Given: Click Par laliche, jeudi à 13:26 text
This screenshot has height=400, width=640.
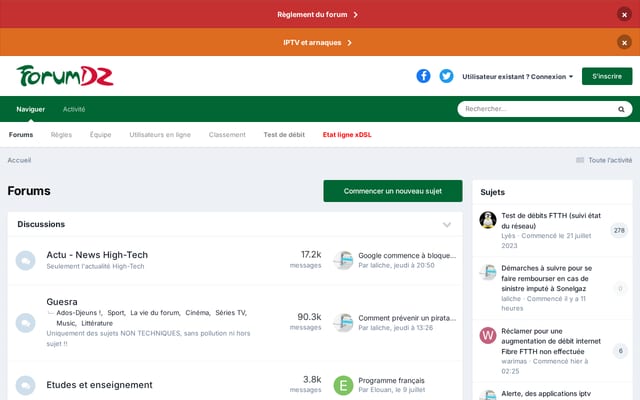Looking at the screenshot, I should tap(396, 328).
